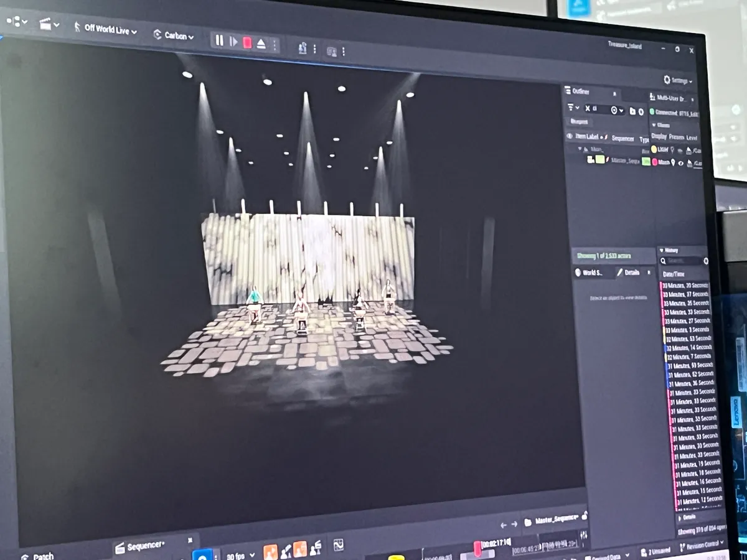747x560 pixels.
Task: Close the Details tab
Action: click(649, 273)
